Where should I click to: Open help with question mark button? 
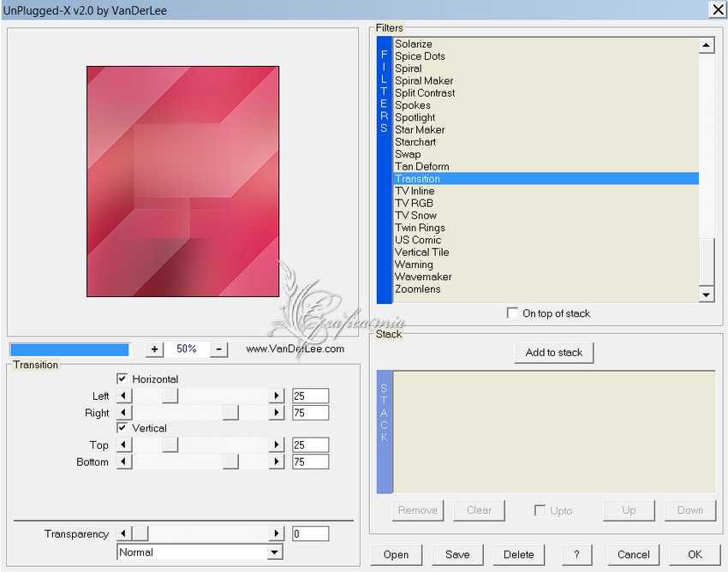(x=576, y=555)
